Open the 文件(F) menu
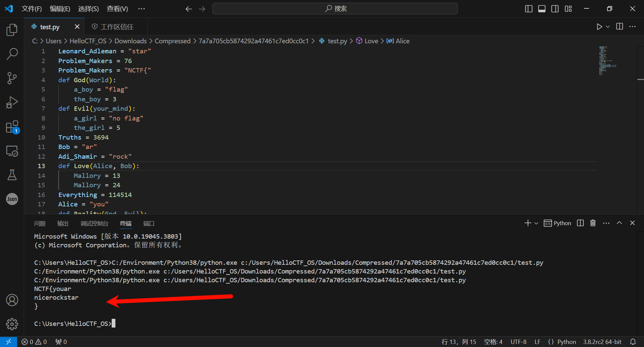Screen dimensions: 644x347 coord(32,9)
